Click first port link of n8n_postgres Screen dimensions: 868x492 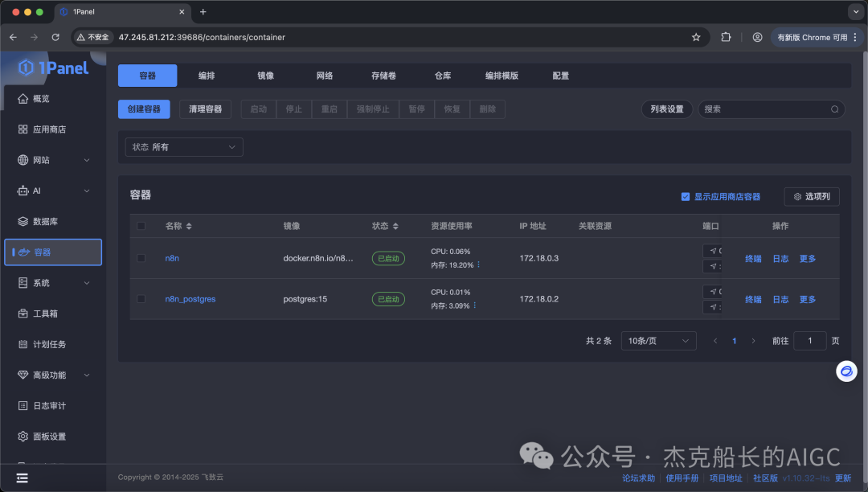point(713,292)
